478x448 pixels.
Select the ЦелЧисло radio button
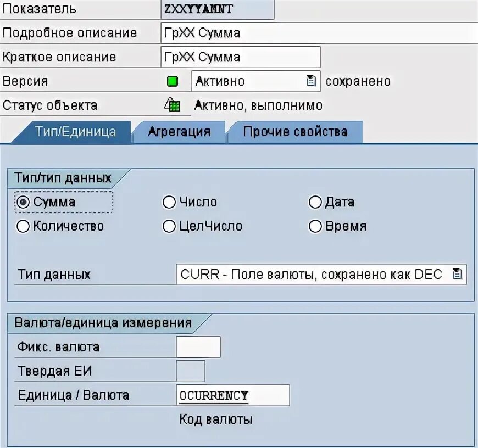pos(169,226)
